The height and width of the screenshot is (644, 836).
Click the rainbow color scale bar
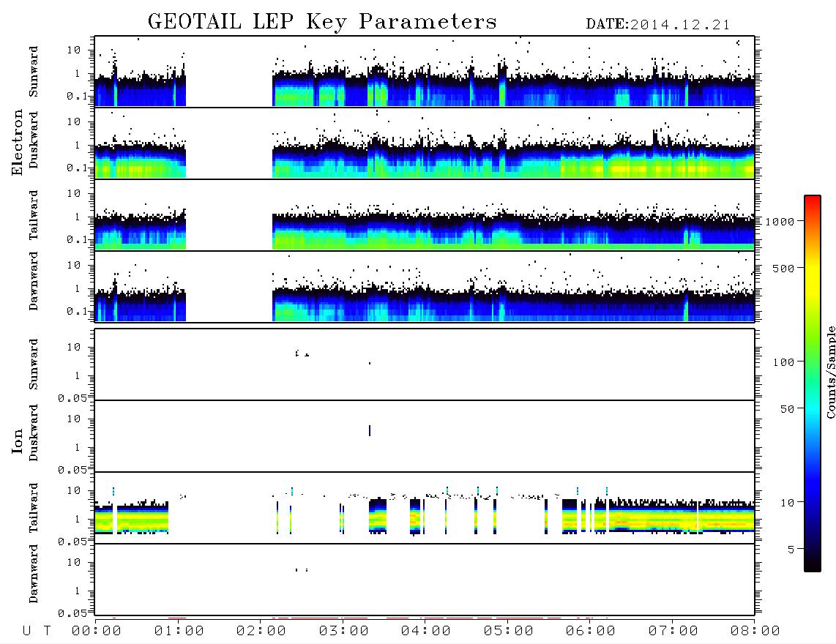point(813,383)
